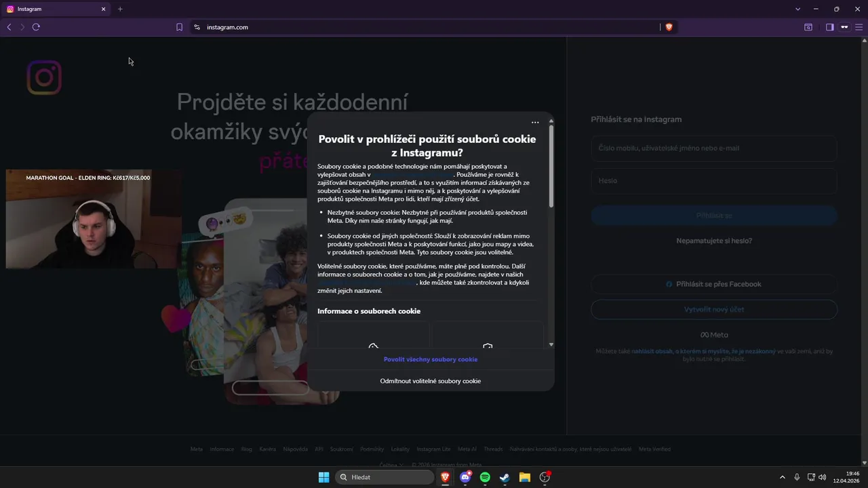The image size is (868, 488).
Task: Open the Nepamatujete si heslo? link
Action: (x=714, y=241)
